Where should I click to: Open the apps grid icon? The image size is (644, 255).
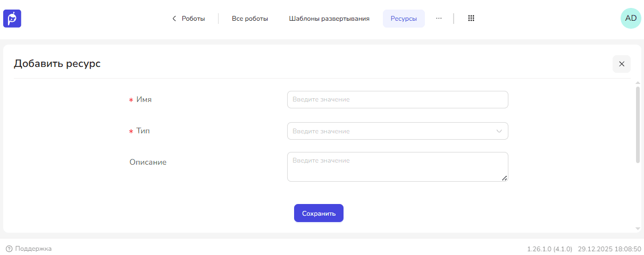click(471, 19)
